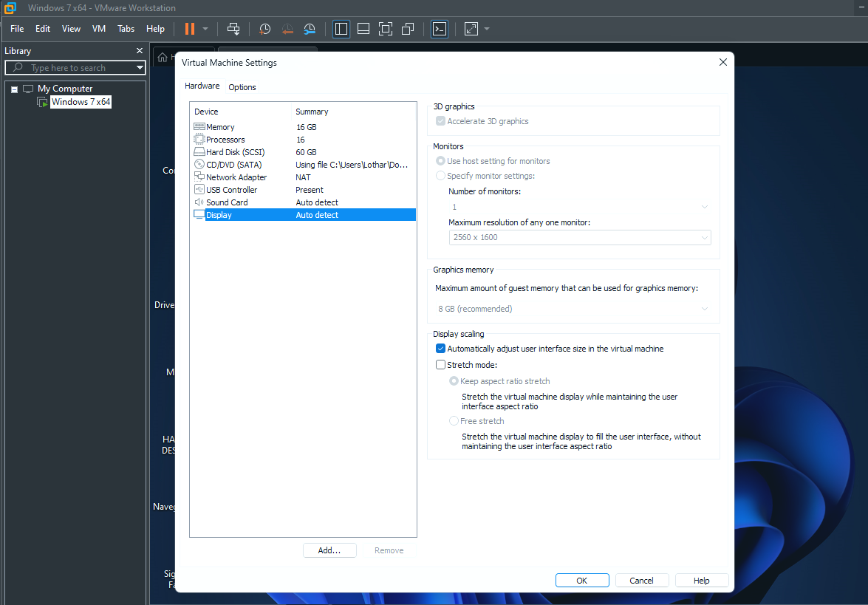Select Windows 7 x64 in the Library tree

(81, 102)
